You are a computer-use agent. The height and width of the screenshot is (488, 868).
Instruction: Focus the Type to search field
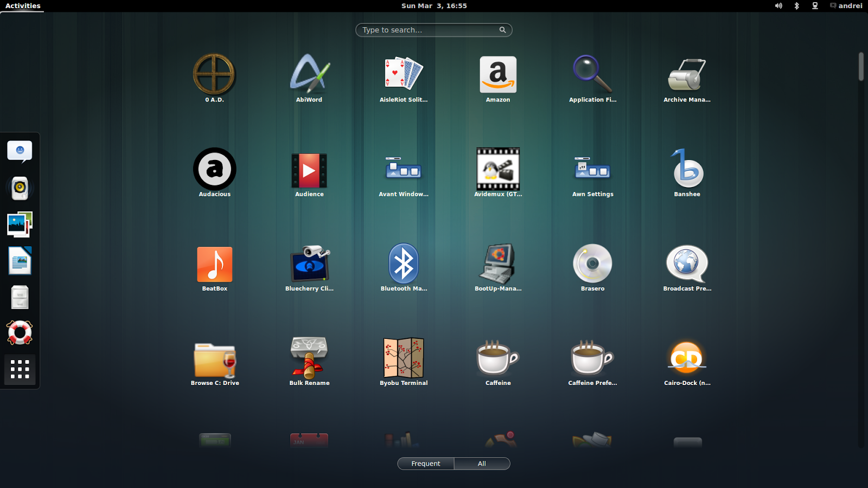(x=433, y=30)
